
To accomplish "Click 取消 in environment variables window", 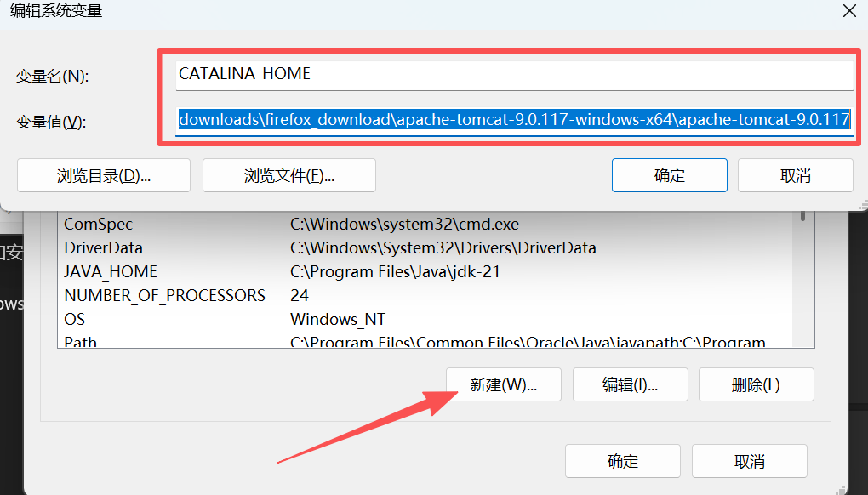I will tap(750, 461).
